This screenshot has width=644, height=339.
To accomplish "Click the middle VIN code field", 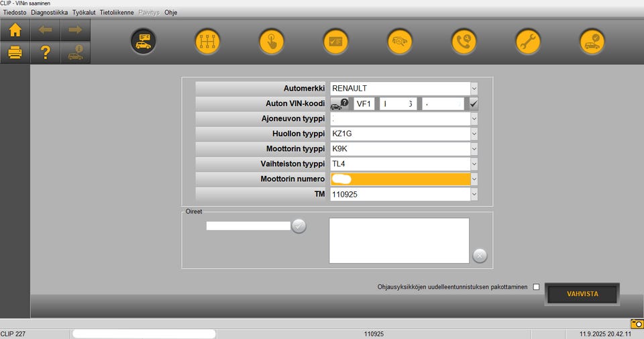I will (398, 104).
